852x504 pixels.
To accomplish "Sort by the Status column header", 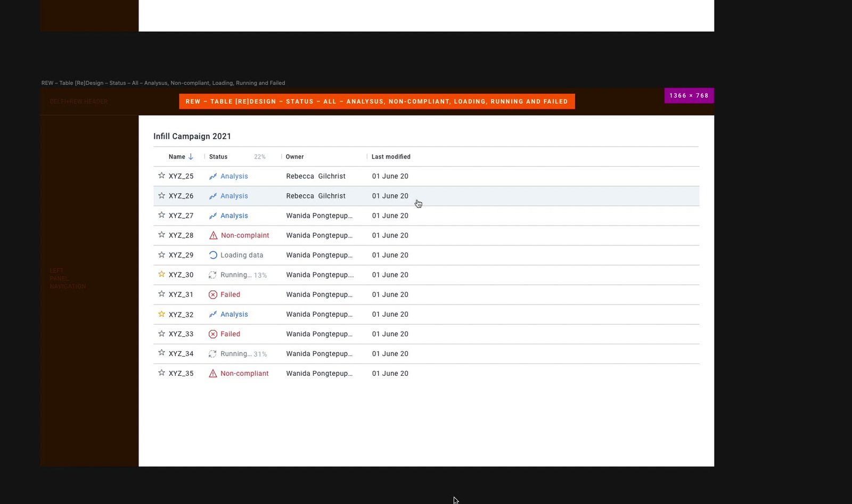I will 218,156.
